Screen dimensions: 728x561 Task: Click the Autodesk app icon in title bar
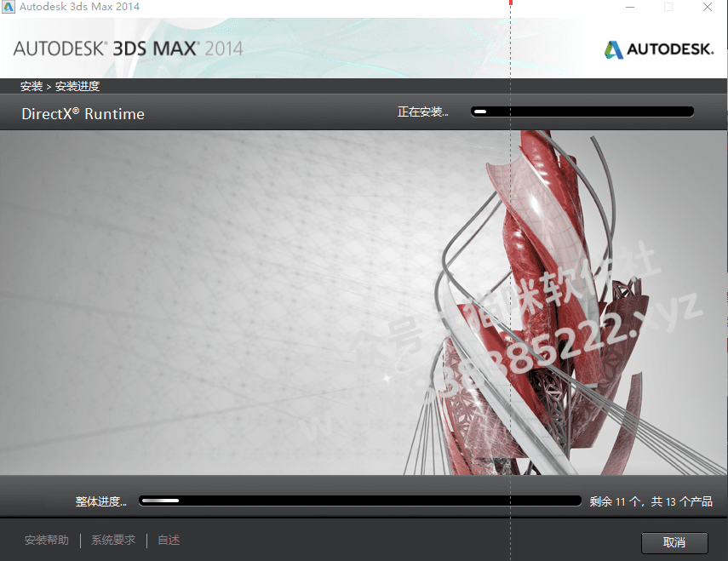(8, 7)
